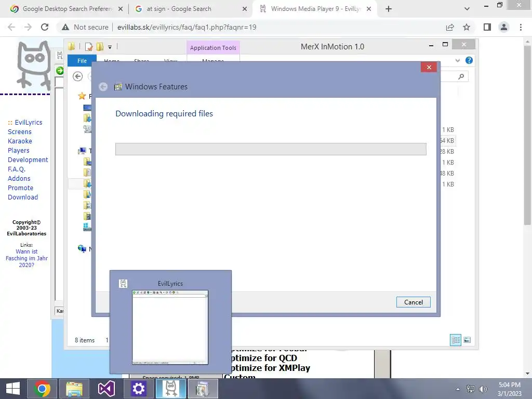Click the EvilLyrics owl logo
Viewport: 532px width, 399px height.
point(33,64)
